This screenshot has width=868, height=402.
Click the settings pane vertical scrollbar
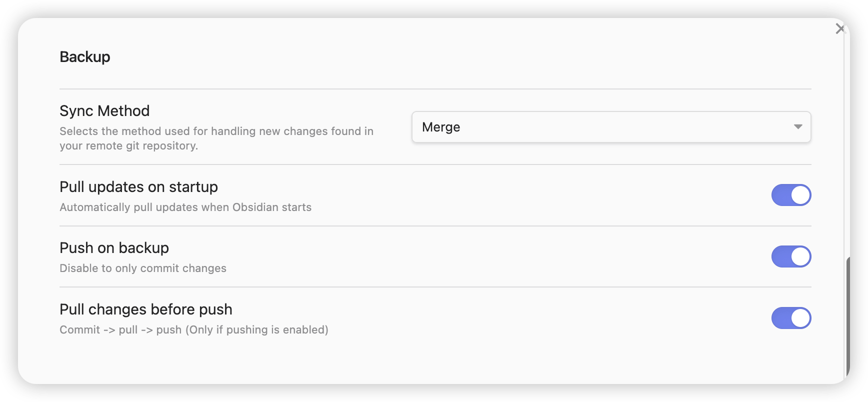pyautogui.click(x=847, y=317)
